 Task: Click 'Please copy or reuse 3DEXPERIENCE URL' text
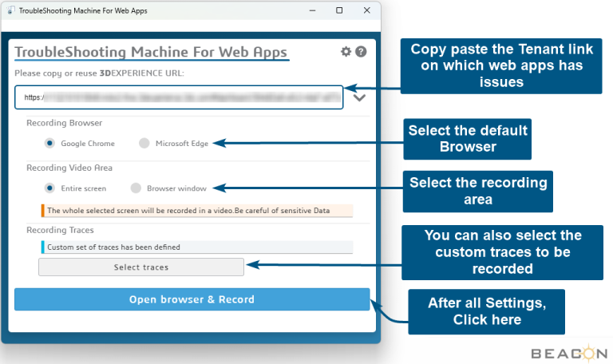coord(99,73)
